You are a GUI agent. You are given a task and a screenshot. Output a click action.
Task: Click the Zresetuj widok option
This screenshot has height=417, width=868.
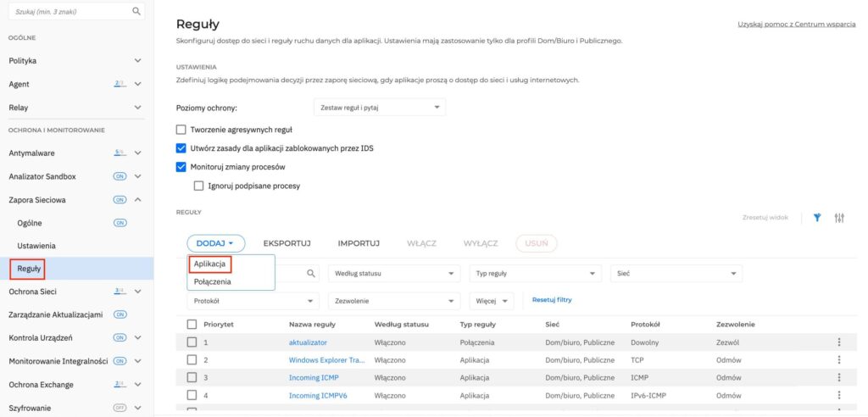coord(765,218)
